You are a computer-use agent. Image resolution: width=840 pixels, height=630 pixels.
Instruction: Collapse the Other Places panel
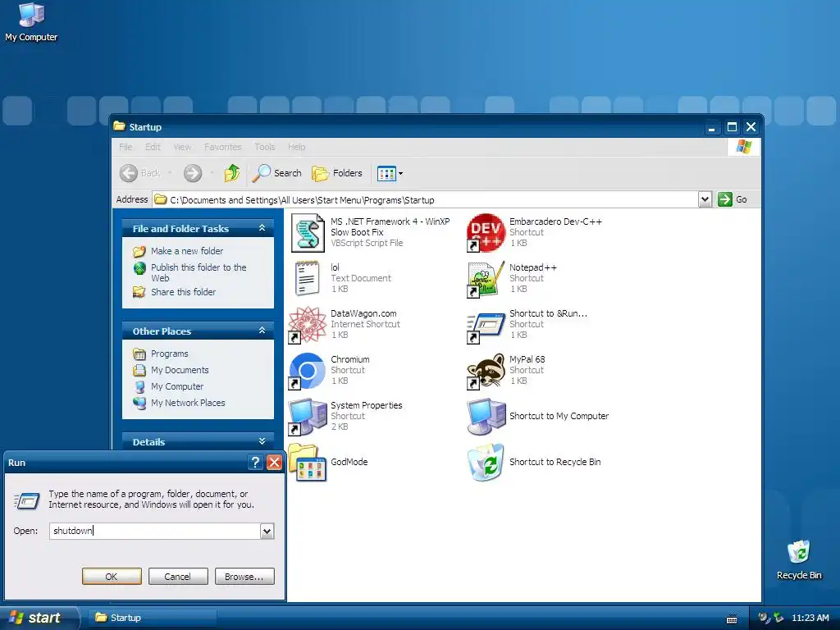[x=262, y=331]
